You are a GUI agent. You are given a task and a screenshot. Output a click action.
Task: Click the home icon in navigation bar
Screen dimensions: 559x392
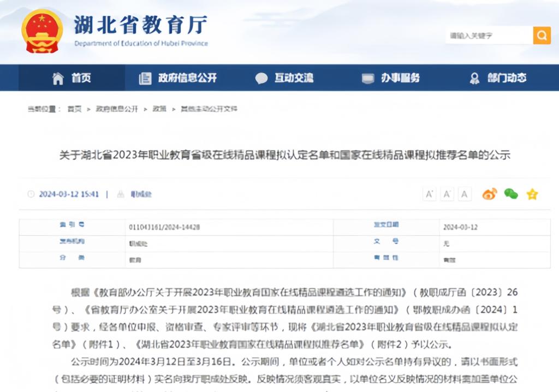coord(58,78)
